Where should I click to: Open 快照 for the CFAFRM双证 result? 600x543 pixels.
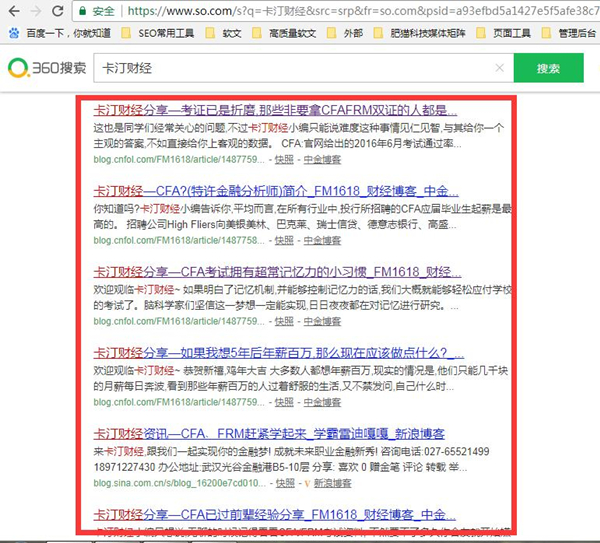[x=284, y=160]
